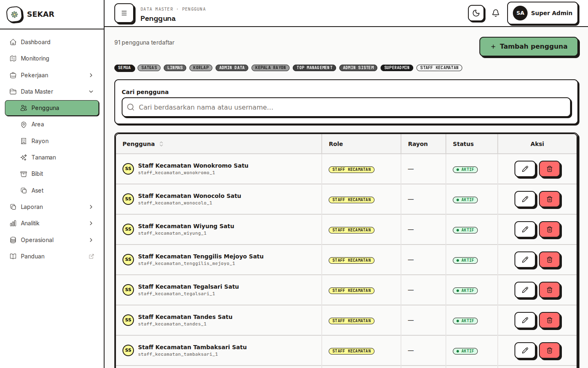Edit Staff Kecamatan Wiyung Satu
Screen dimensions: 588x368
click(525, 229)
